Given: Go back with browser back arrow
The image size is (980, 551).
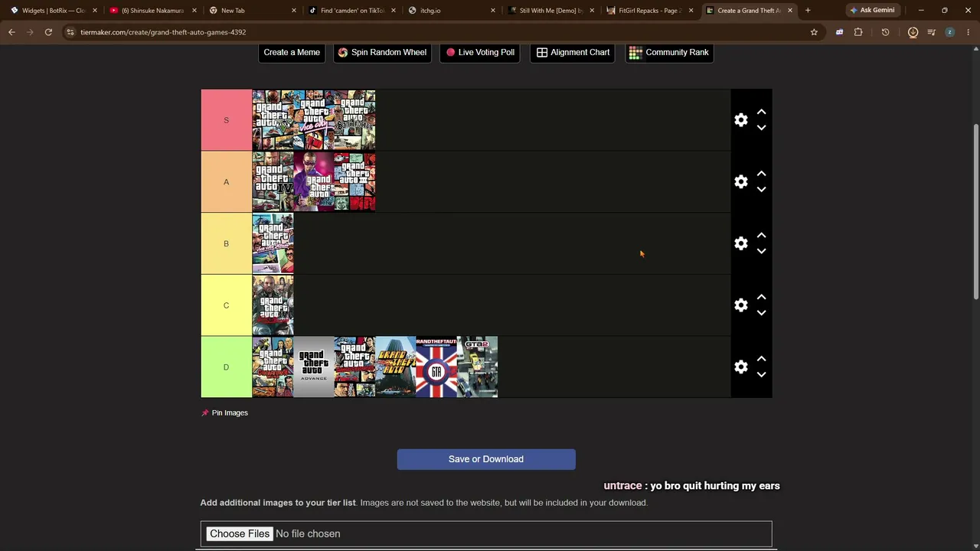Looking at the screenshot, I should pos(11,32).
